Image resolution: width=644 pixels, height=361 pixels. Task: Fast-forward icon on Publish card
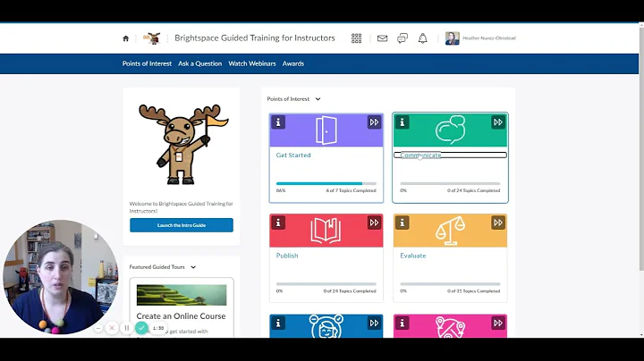pyautogui.click(x=374, y=222)
